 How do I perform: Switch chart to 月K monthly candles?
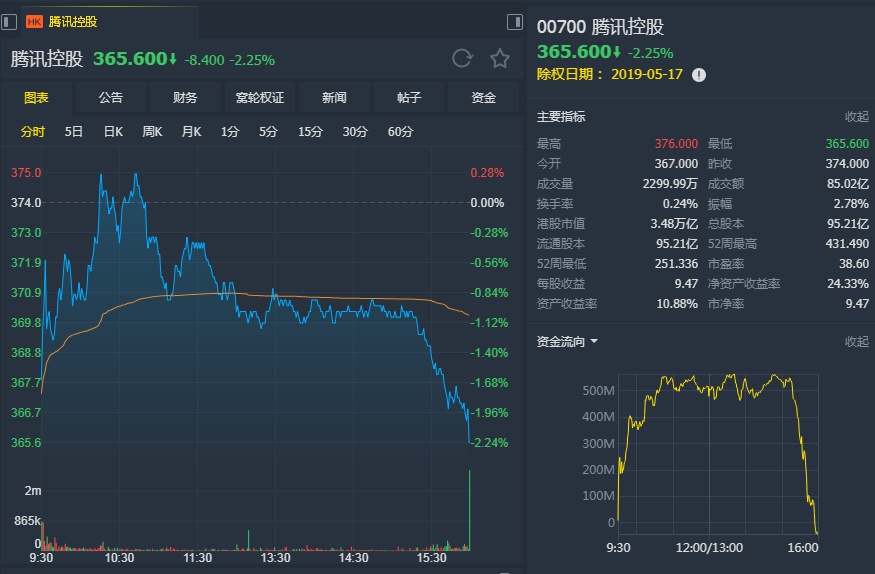(x=191, y=132)
